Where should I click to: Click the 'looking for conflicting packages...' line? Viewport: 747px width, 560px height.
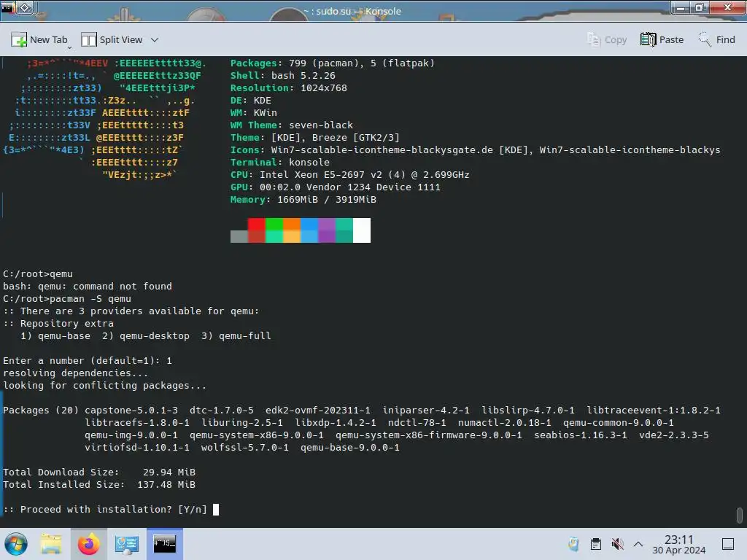[x=105, y=385]
